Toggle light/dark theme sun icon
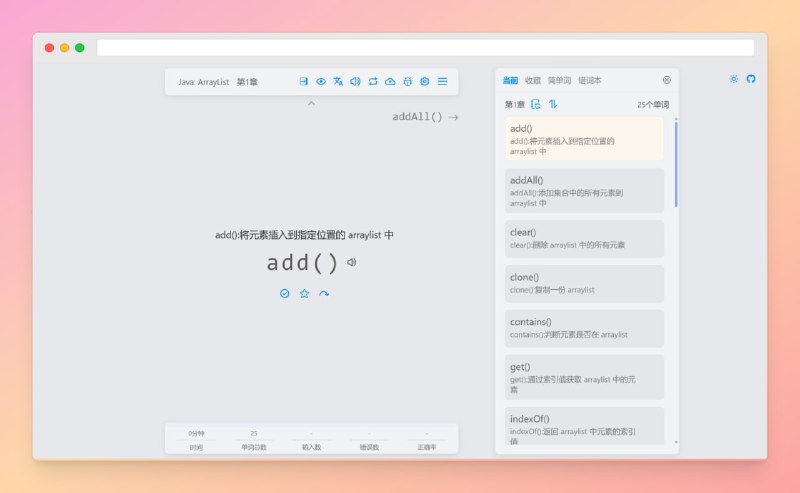The height and width of the screenshot is (493, 800). (734, 79)
